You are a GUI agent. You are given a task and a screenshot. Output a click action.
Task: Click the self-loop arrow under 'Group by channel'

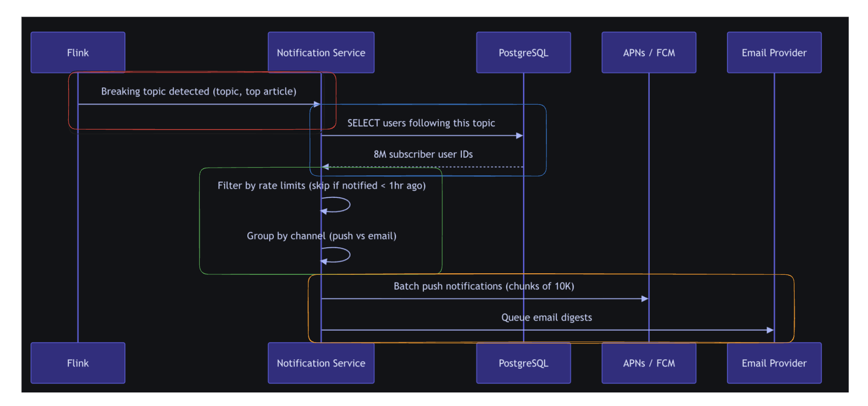335,255
